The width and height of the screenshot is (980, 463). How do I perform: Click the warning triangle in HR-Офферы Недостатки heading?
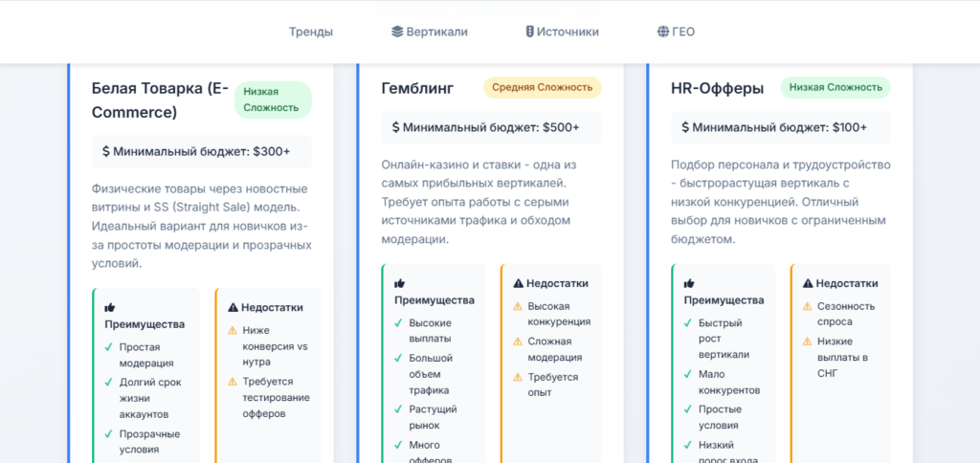[x=808, y=283]
